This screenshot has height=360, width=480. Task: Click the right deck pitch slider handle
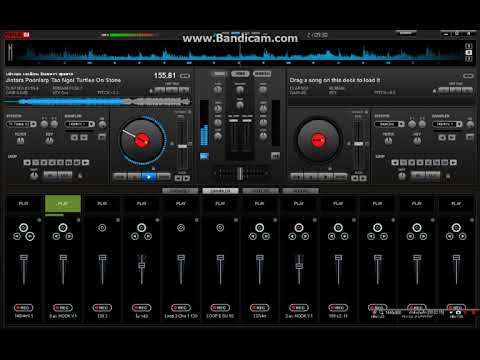pyautogui.click(x=358, y=144)
